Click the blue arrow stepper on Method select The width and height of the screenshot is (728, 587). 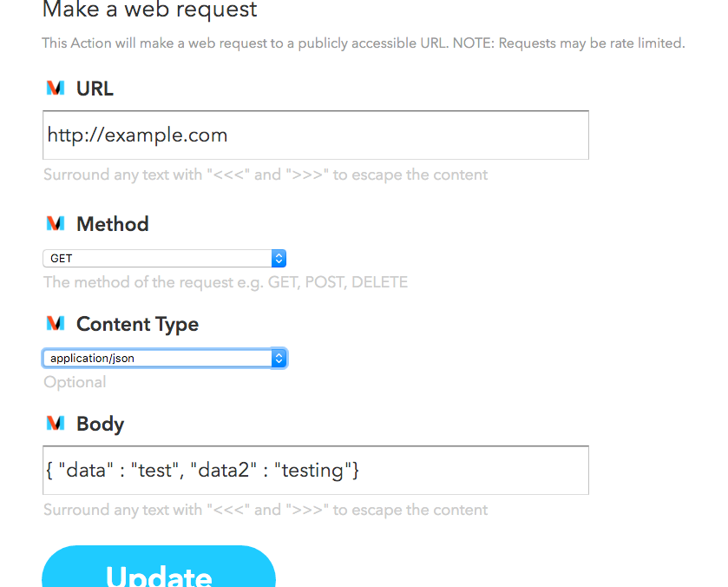279,259
